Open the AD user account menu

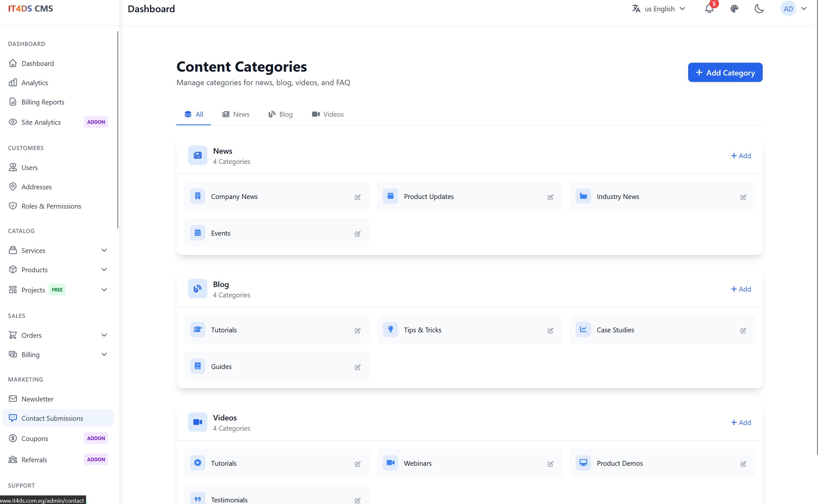793,9
